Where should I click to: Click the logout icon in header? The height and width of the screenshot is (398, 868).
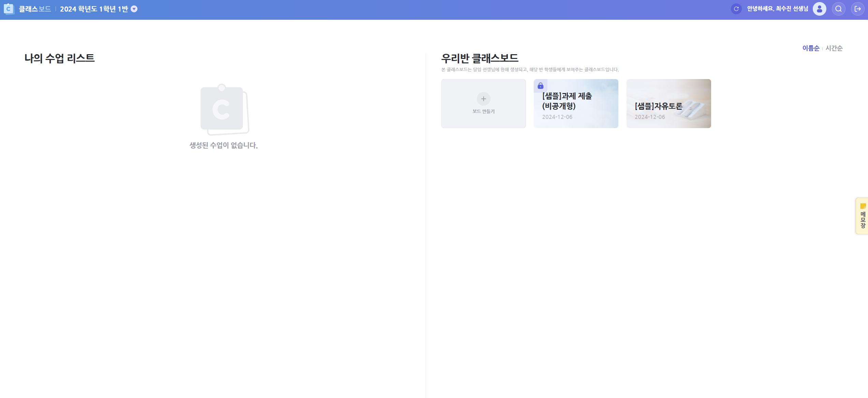857,9
